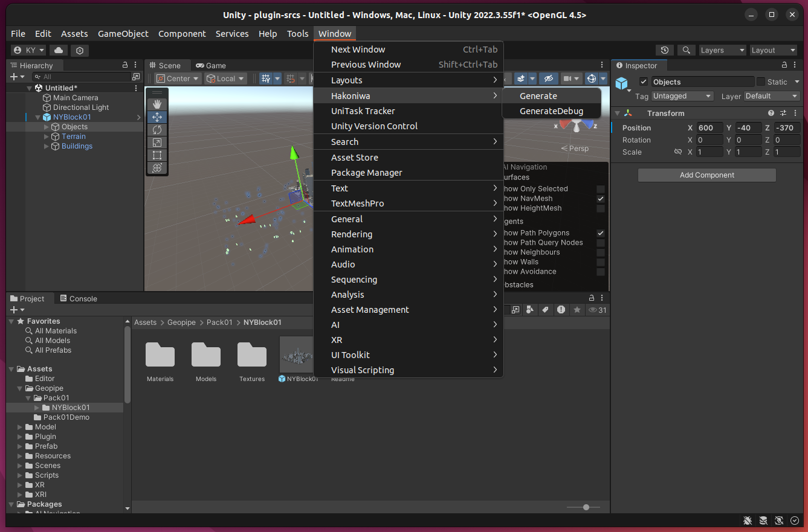Select the Scale tool
The height and width of the screenshot is (532, 808).
157,143
